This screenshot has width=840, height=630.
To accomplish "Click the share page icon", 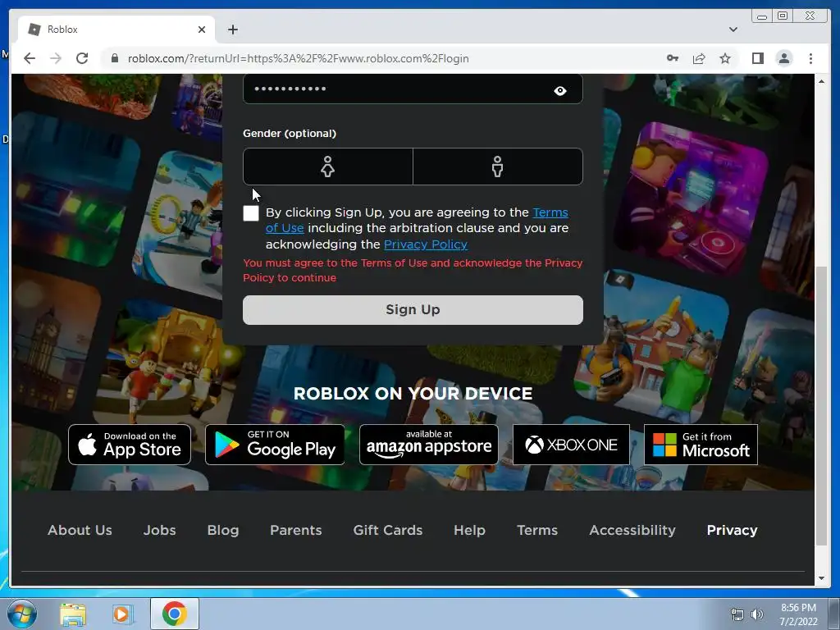I will (699, 58).
